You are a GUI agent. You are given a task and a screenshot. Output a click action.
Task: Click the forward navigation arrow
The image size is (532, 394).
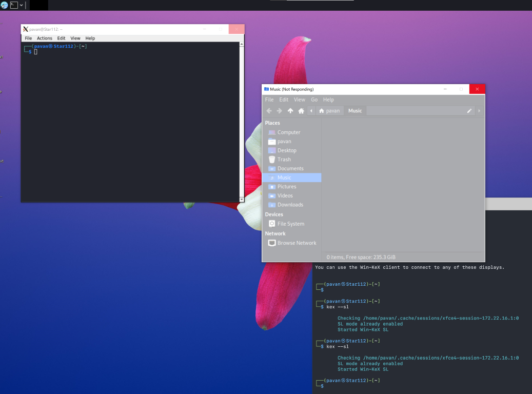(x=280, y=111)
